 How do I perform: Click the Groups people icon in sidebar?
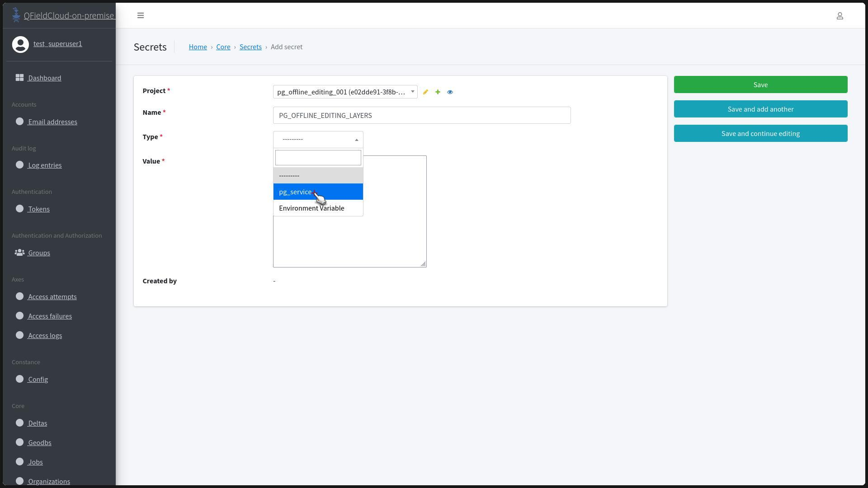pyautogui.click(x=19, y=253)
